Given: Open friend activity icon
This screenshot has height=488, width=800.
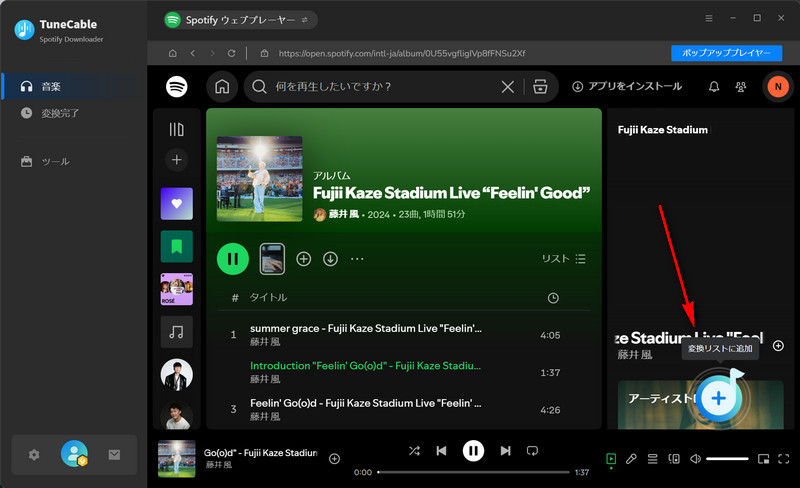Looking at the screenshot, I should coord(741,87).
